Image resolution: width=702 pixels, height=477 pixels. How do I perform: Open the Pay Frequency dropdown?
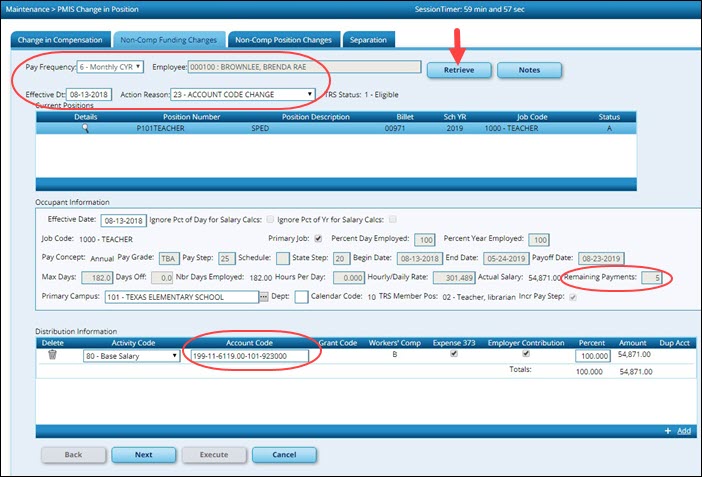tap(110, 67)
